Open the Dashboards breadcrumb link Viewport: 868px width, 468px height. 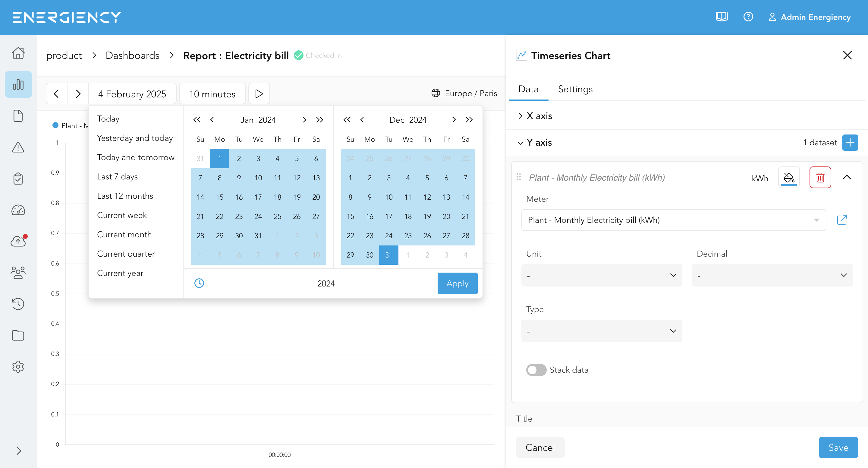[x=132, y=55]
